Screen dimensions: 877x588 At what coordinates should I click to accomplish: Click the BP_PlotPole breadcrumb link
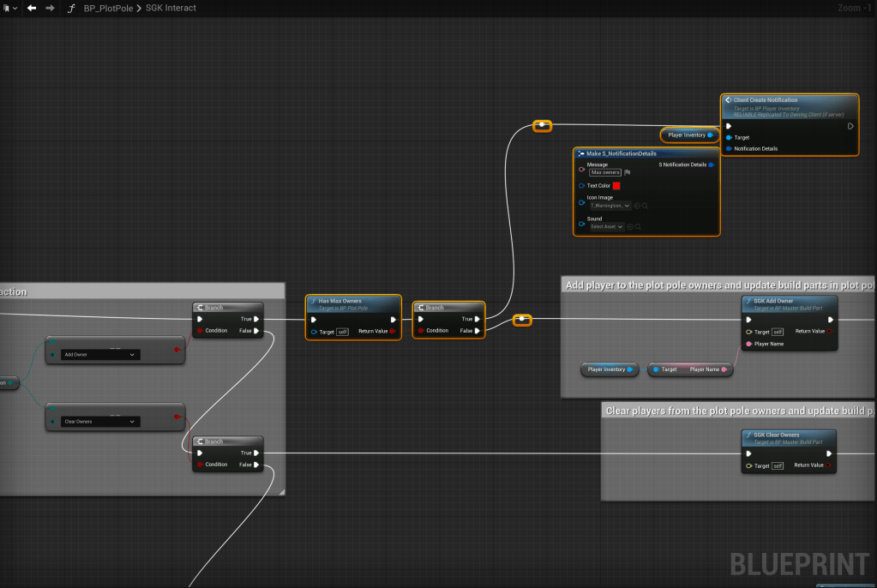tap(108, 8)
